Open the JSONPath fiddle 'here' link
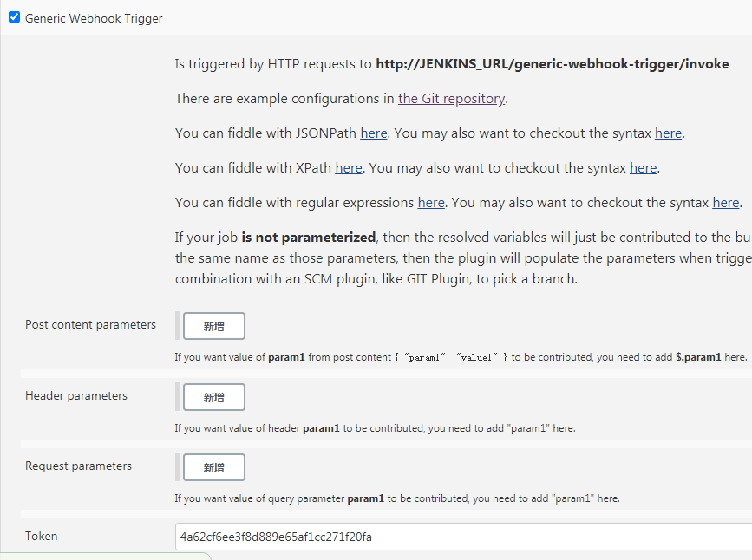The image size is (752, 560). 374,133
